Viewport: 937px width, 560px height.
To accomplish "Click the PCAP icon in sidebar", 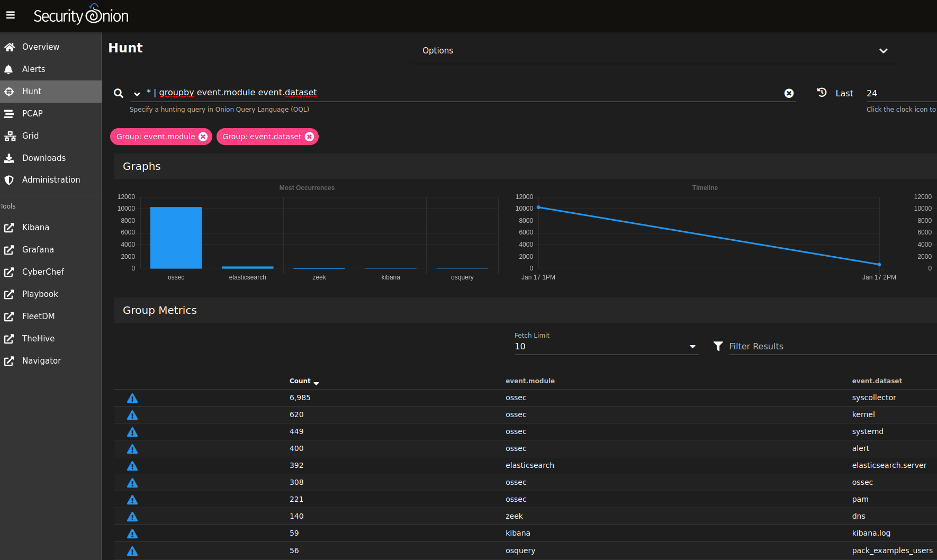I will (9, 114).
